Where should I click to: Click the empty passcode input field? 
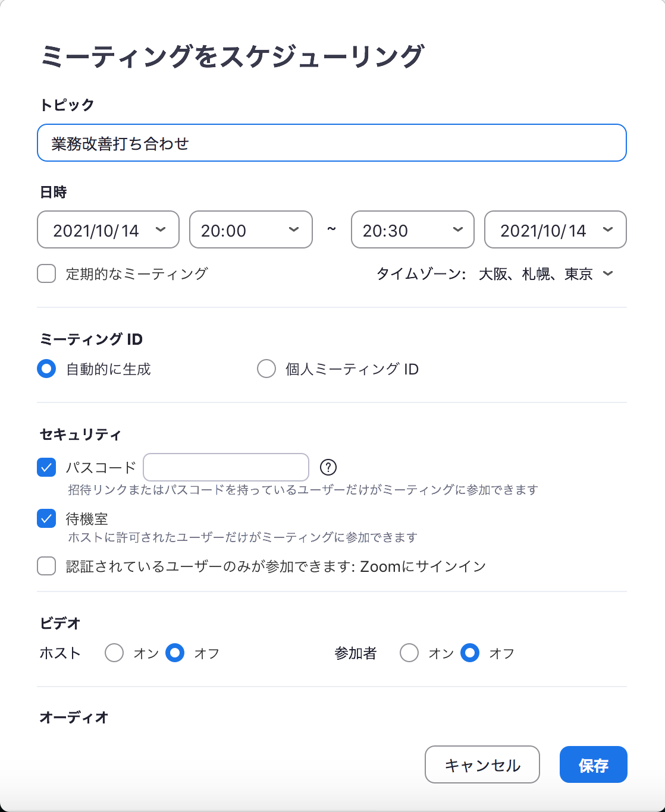226,467
